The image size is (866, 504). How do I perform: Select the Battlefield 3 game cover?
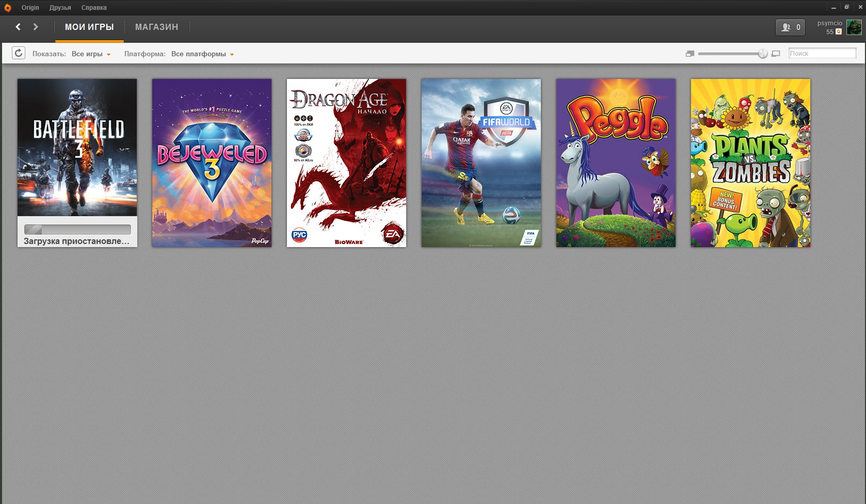point(77,148)
